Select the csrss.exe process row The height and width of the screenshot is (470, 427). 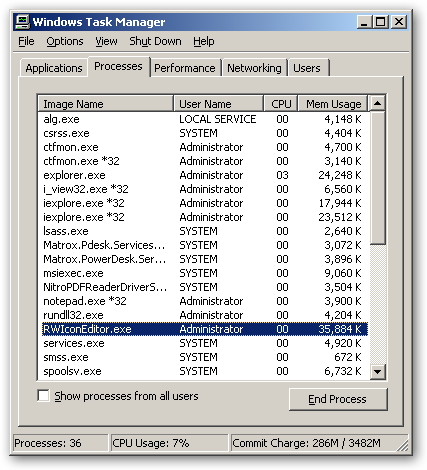point(203,133)
